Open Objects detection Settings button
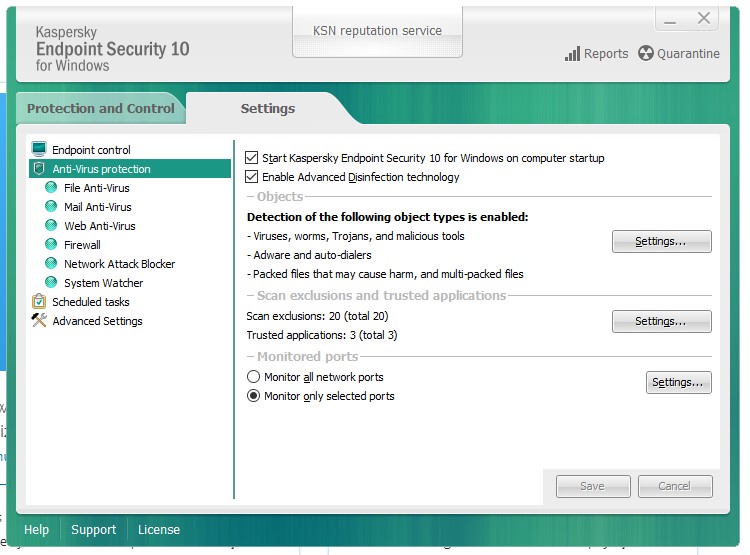 [x=662, y=241]
